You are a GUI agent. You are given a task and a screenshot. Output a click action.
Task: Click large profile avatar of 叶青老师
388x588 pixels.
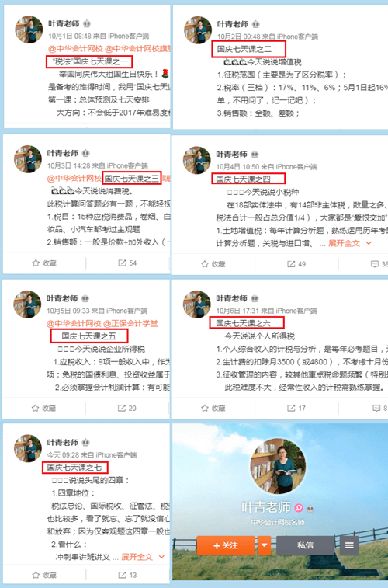point(278,466)
